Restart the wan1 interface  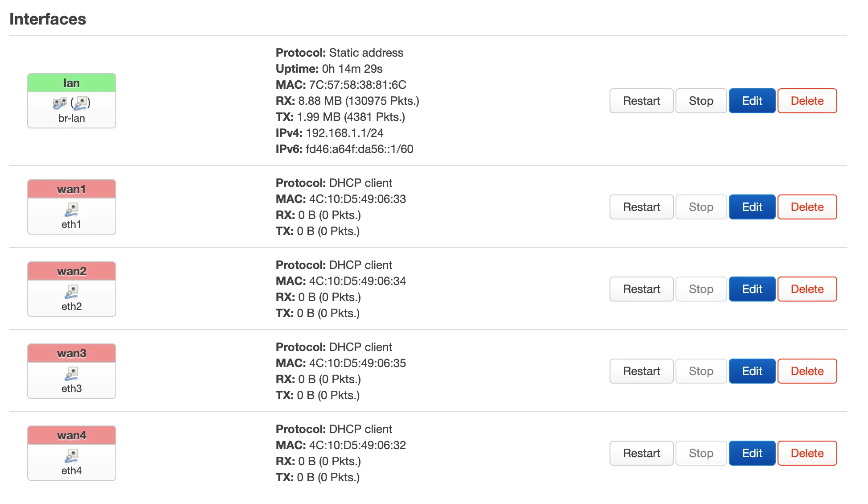pos(641,207)
